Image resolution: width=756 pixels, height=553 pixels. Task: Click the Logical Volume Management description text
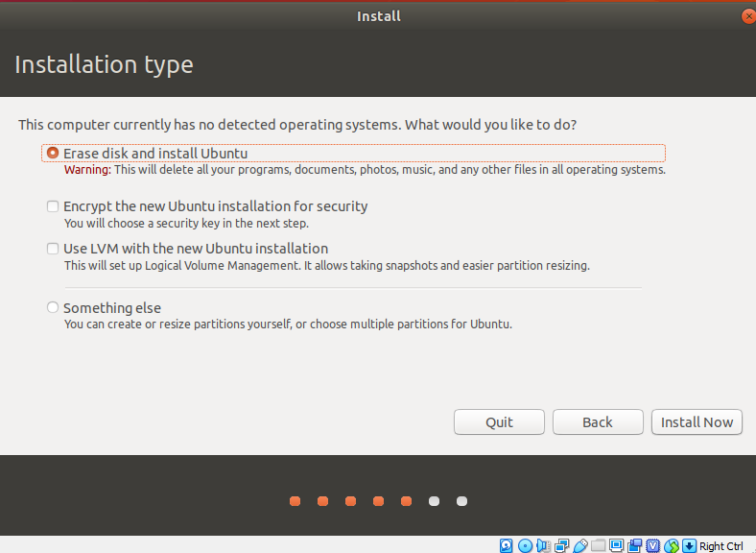(327, 265)
